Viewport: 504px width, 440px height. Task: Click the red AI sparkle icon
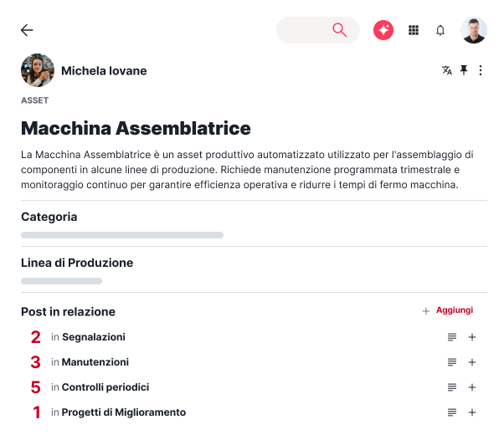click(383, 30)
